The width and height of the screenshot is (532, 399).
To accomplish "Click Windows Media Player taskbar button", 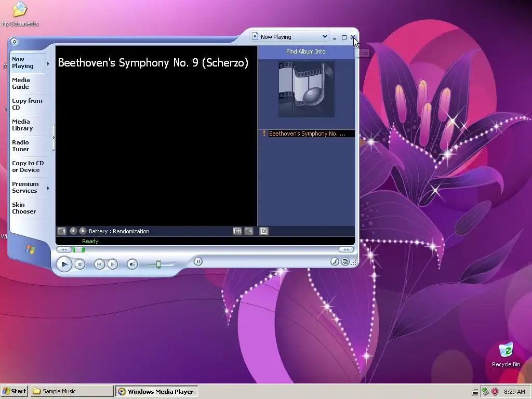I will click(x=157, y=391).
